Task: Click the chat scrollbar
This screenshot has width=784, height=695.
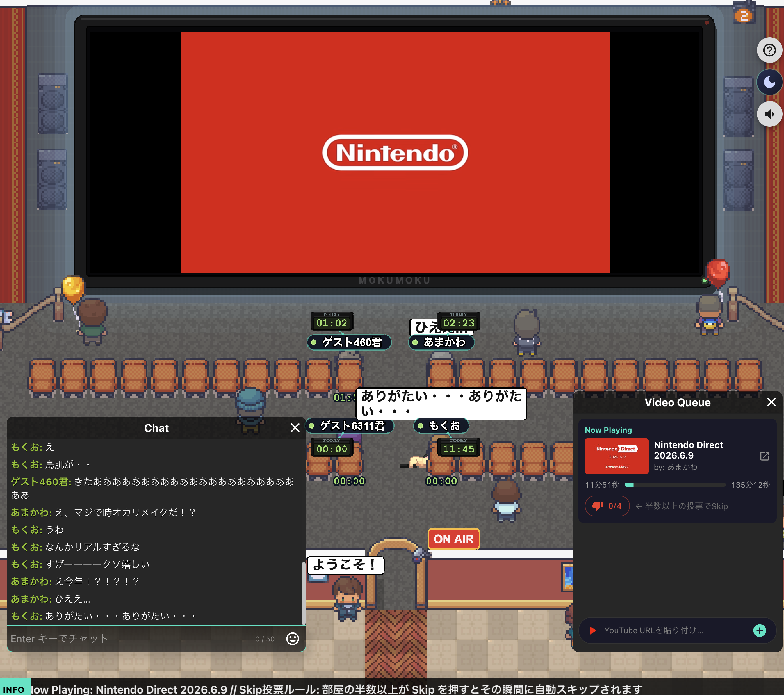Action: point(303,593)
